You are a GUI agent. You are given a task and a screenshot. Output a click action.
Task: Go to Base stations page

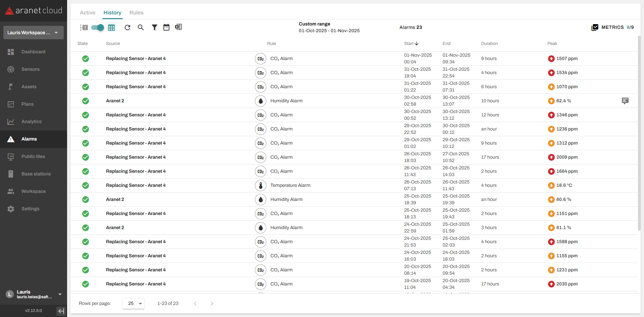coord(36,174)
